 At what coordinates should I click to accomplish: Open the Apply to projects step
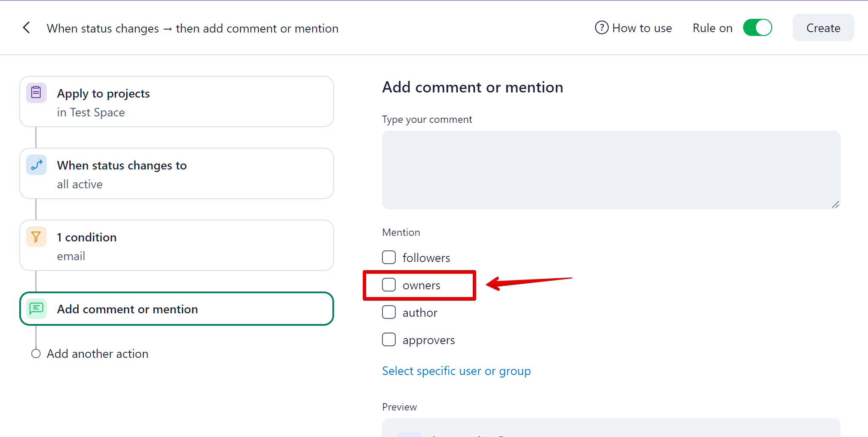[176, 102]
